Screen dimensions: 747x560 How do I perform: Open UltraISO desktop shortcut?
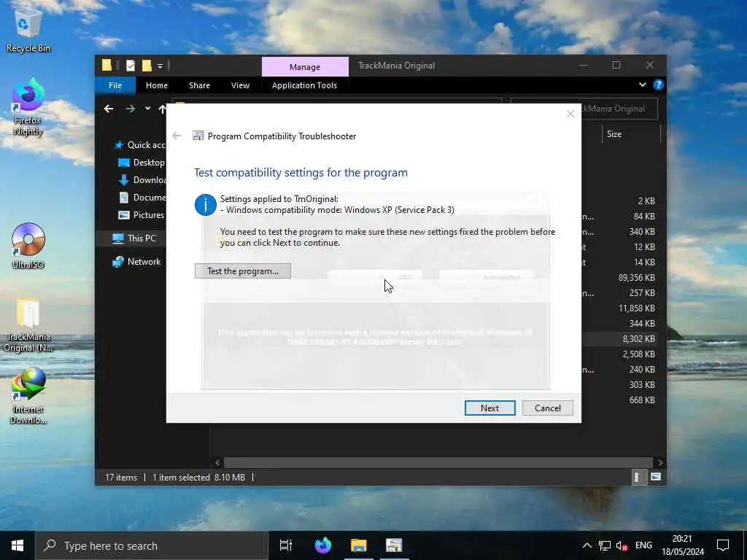tap(28, 246)
